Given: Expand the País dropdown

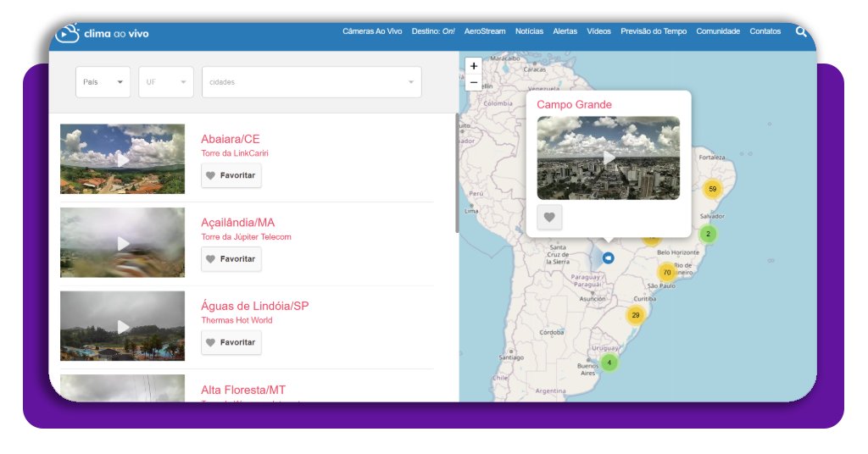Looking at the screenshot, I should coord(103,82).
